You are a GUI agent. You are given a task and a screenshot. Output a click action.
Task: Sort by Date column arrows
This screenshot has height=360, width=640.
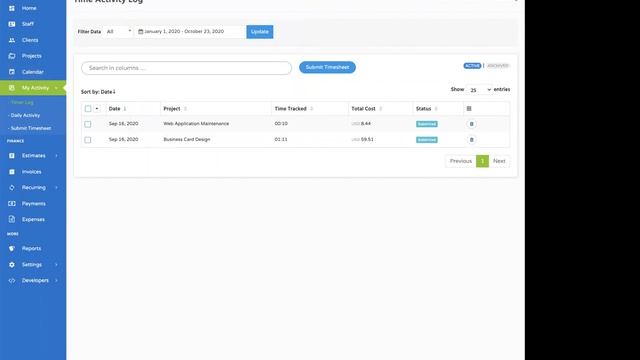[125, 109]
